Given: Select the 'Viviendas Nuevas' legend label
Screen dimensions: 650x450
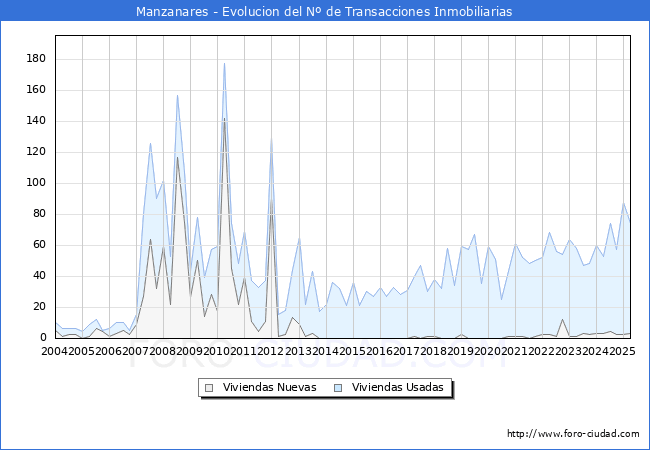Looking at the screenshot, I should 269,387.
